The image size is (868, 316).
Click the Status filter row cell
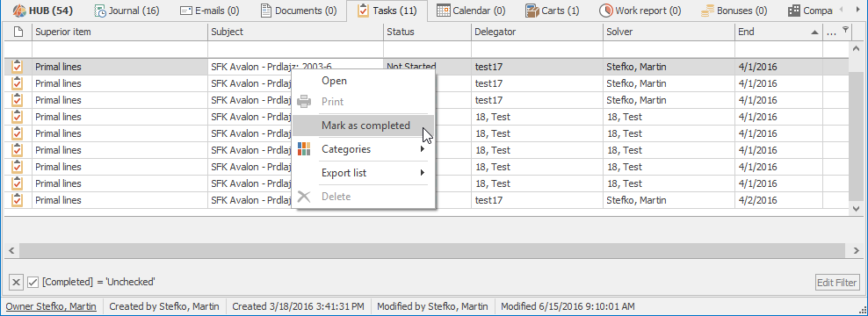click(x=427, y=49)
